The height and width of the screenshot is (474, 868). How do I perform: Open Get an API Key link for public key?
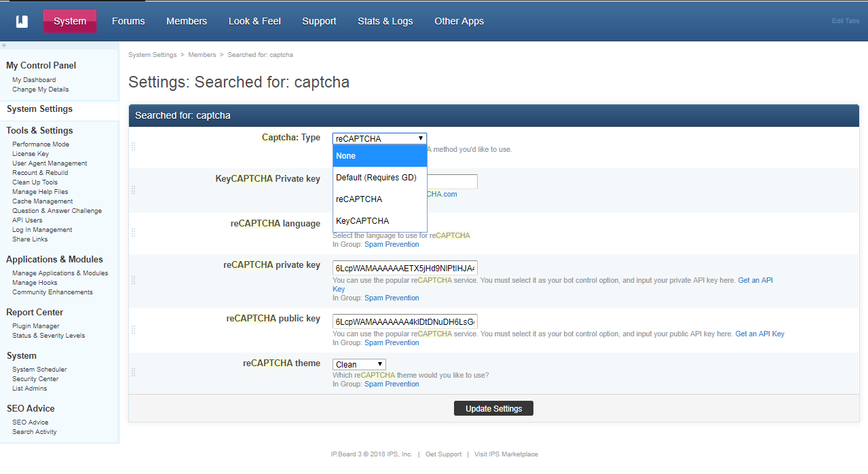760,334
